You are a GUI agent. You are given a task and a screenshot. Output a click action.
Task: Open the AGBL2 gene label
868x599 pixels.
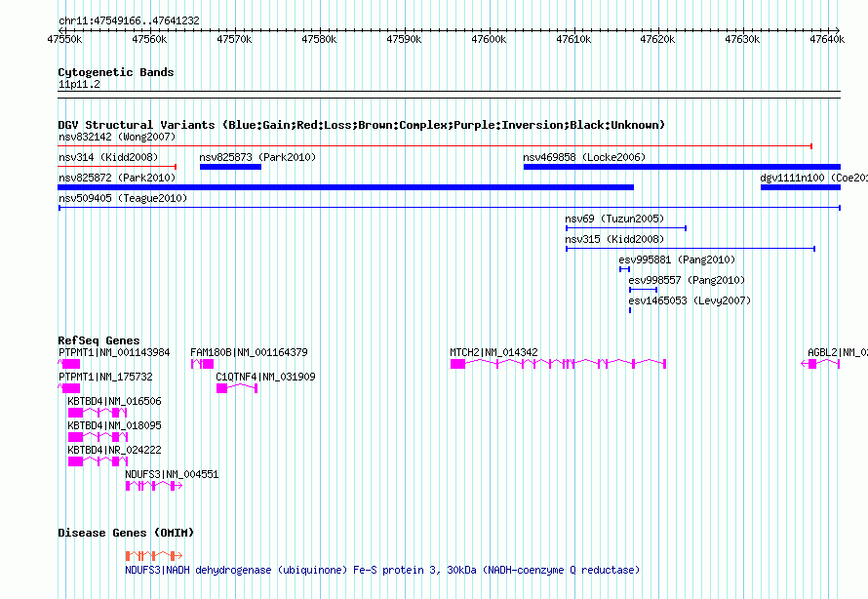point(837,352)
